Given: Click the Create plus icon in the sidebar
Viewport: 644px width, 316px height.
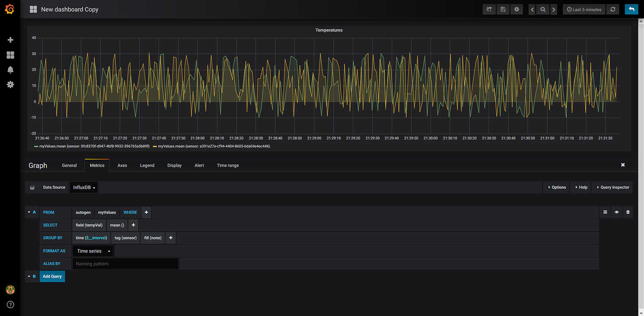Looking at the screenshot, I should click(10, 40).
